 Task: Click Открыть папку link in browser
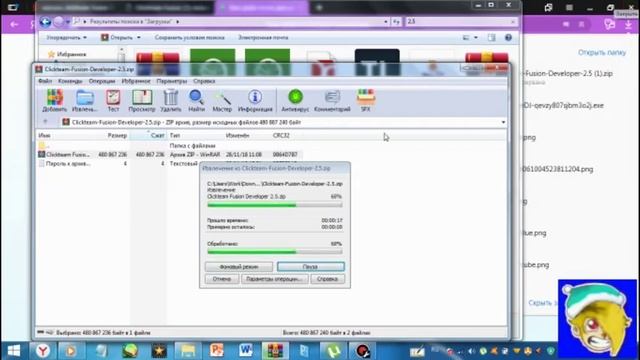[x=602, y=52]
